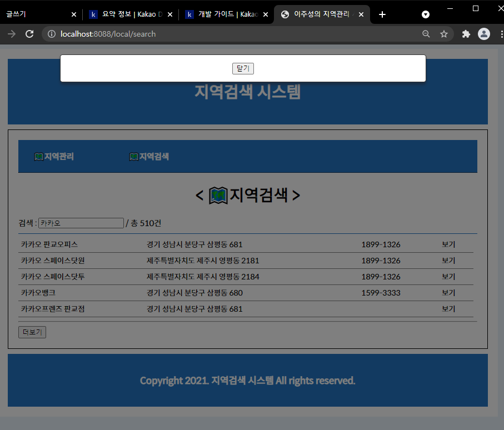The image size is (504, 430).
Task: Click the large map icon in the heading
Action: 218,196
